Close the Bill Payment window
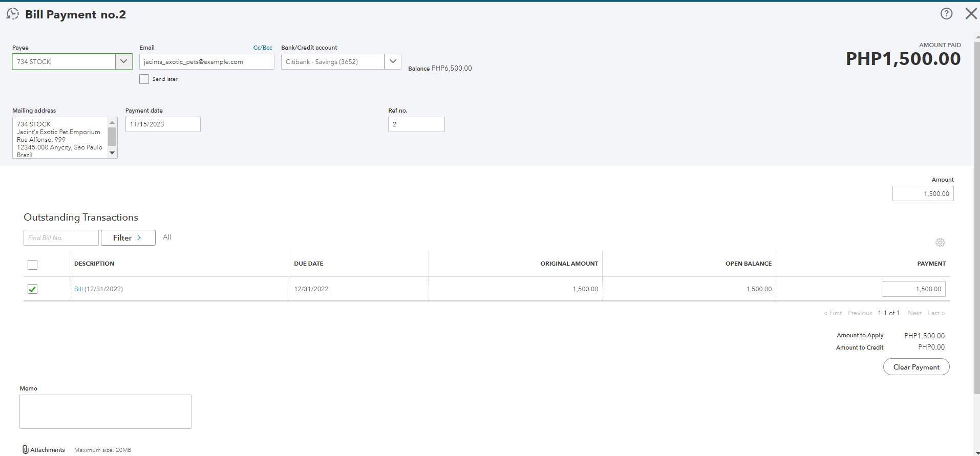980x456 pixels. 971,14
